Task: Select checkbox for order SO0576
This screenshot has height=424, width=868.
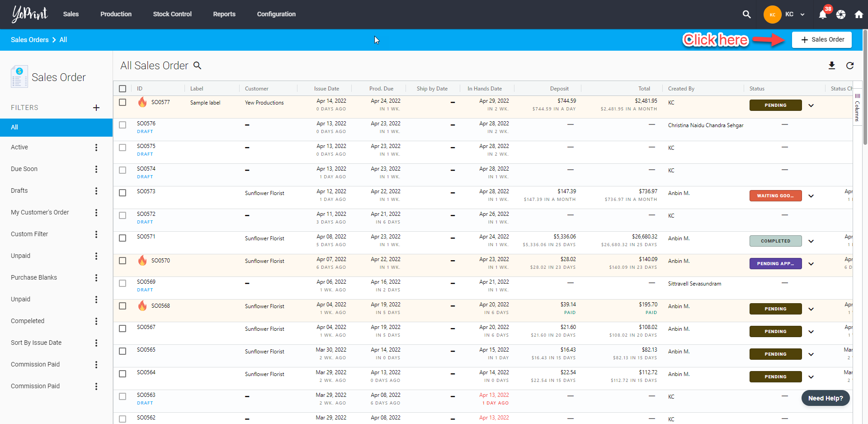Action: (123, 125)
